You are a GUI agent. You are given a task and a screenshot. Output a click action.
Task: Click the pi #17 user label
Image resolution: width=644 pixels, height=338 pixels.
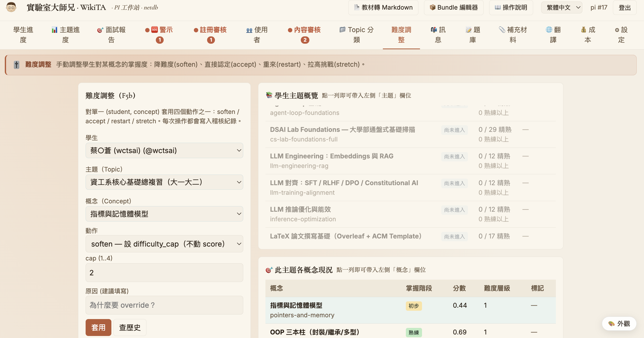click(x=599, y=8)
